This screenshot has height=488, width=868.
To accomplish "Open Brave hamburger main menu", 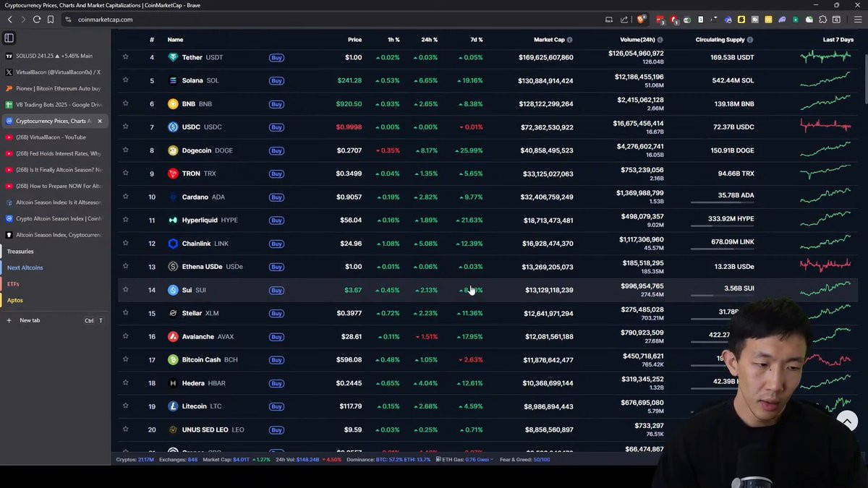I will pos(856,20).
